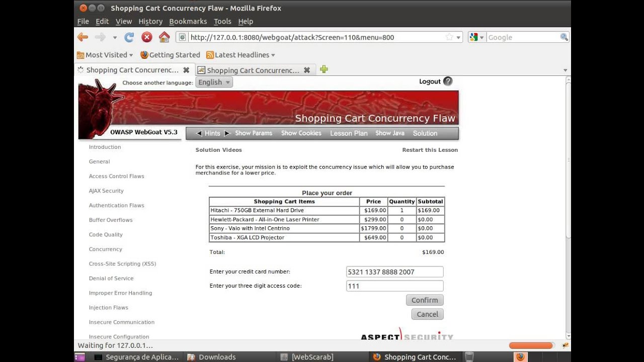
Task: Click the address bar URL
Action: click(292, 37)
